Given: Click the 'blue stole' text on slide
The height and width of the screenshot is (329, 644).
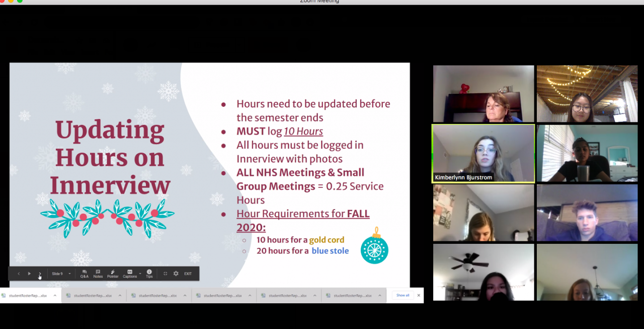Looking at the screenshot, I should (x=330, y=250).
